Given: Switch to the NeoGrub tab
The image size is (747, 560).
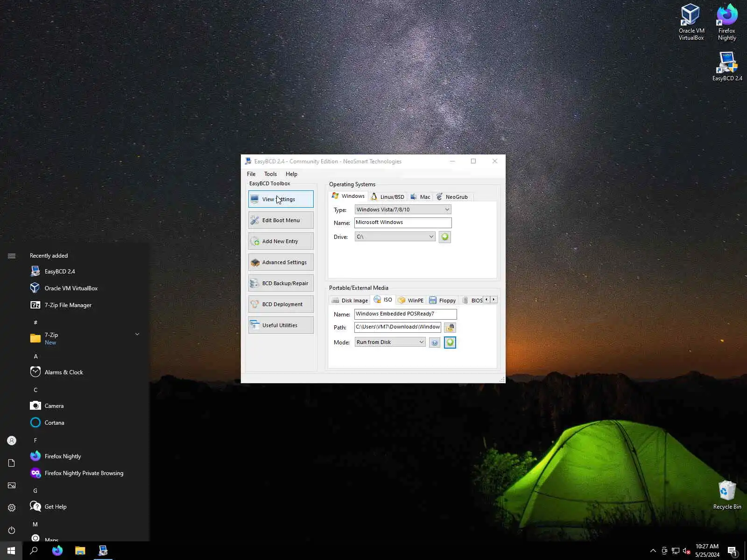Looking at the screenshot, I should click(x=452, y=197).
